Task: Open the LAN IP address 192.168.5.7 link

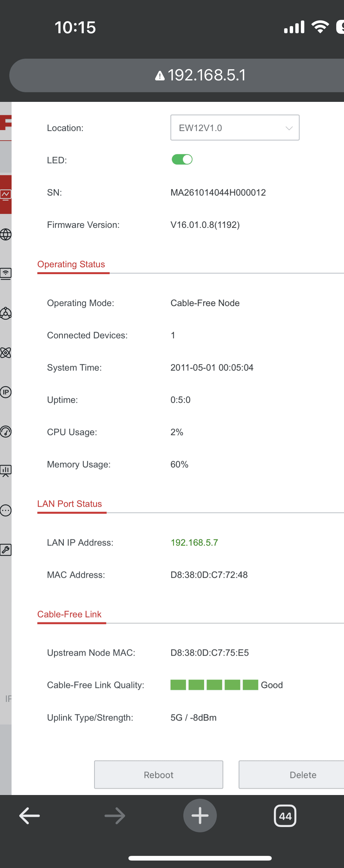Action: click(x=194, y=543)
